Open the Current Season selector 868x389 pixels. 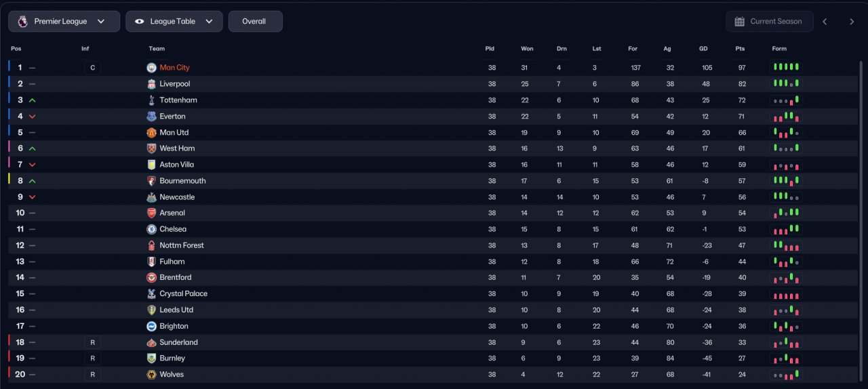[x=768, y=22]
